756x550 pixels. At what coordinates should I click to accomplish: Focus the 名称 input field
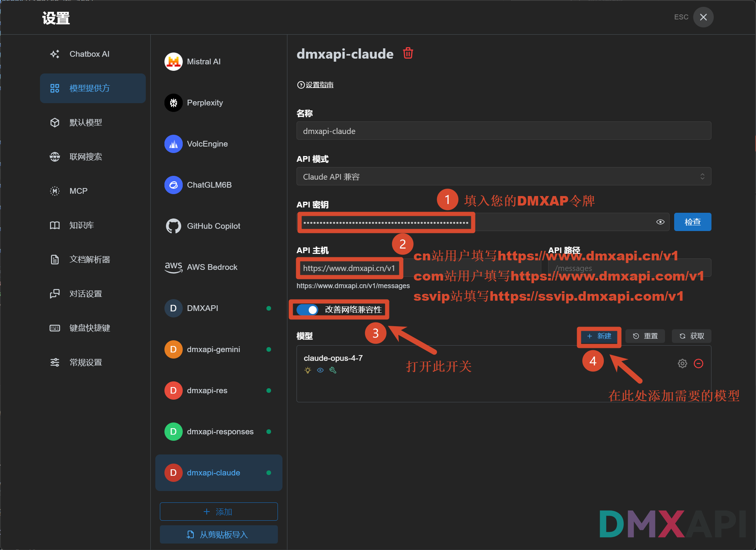point(504,131)
